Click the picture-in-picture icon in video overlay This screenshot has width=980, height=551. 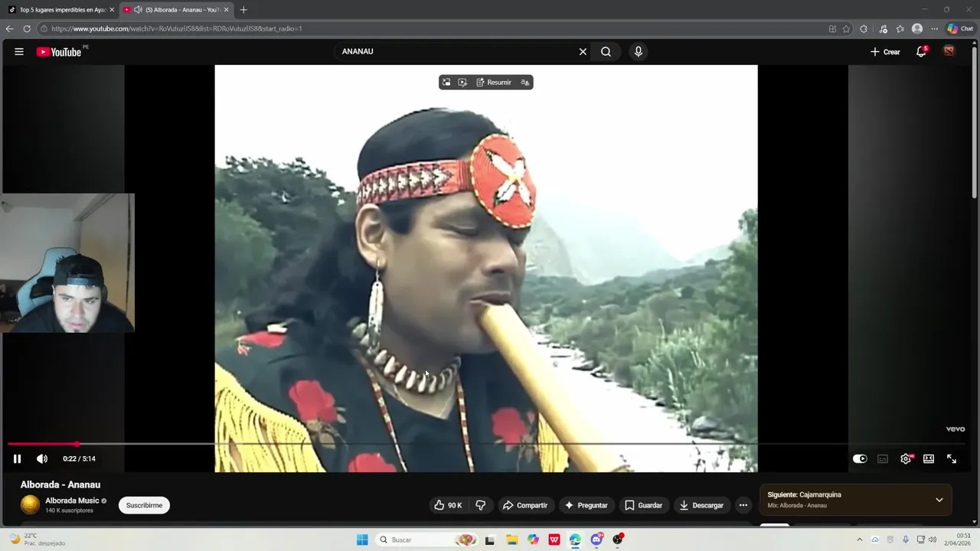(x=446, y=83)
